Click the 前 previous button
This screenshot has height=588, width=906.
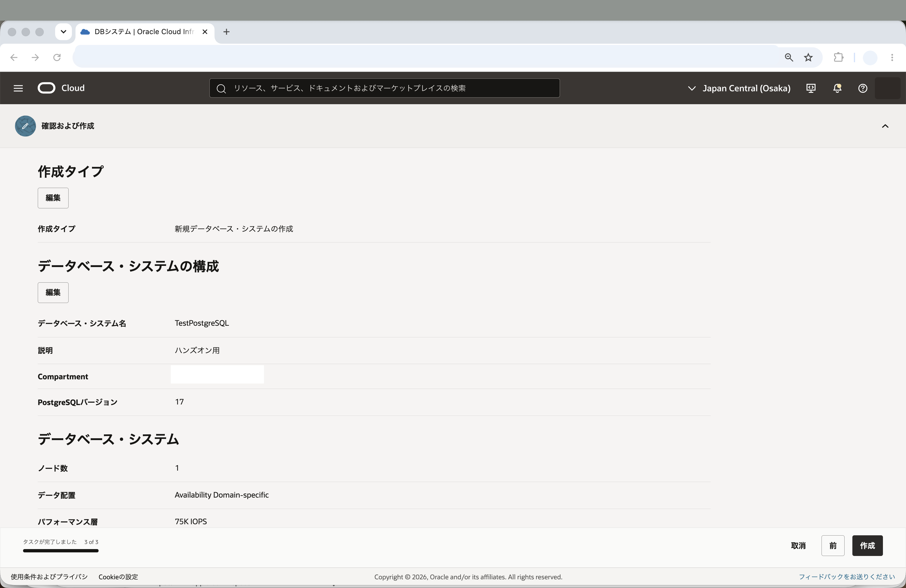pos(833,546)
